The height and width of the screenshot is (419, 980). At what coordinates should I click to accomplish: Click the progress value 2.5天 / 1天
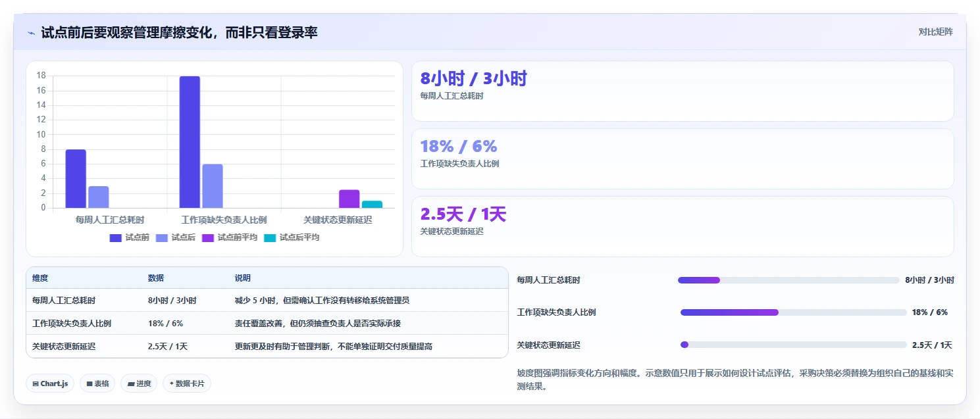coord(932,345)
